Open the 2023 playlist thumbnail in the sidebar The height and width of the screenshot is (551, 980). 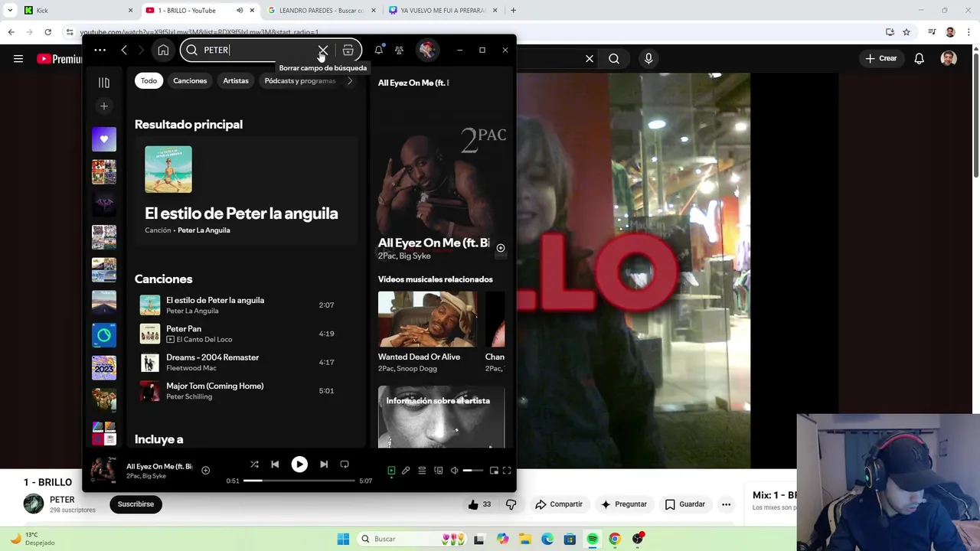(104, 367)
